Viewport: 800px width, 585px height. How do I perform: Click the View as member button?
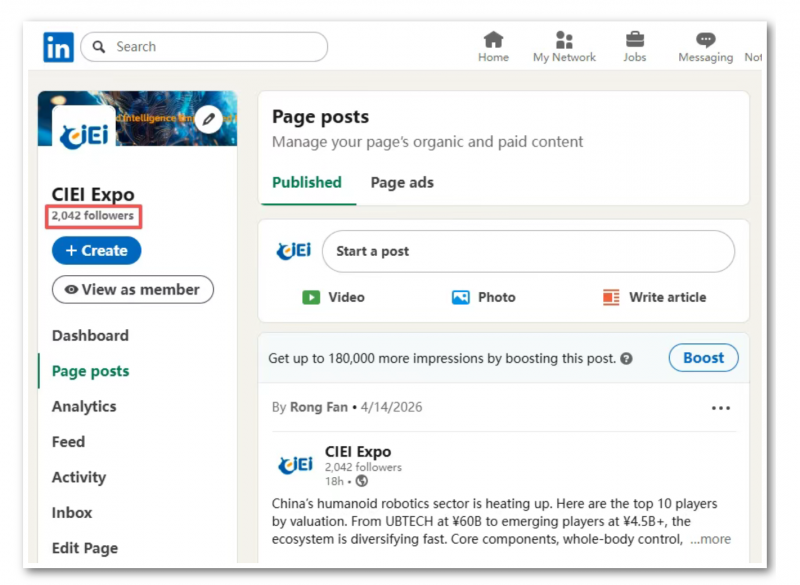(x=132, y=289)
